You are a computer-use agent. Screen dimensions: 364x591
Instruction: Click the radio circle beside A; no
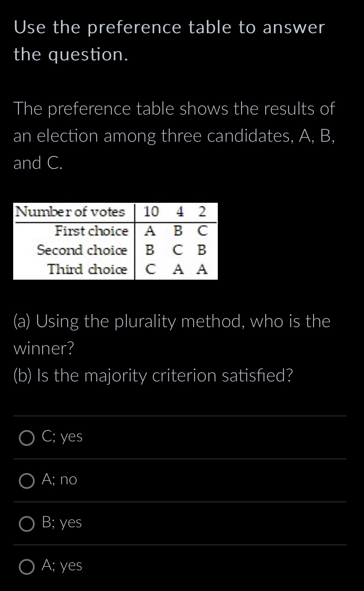tap(26, 481)
